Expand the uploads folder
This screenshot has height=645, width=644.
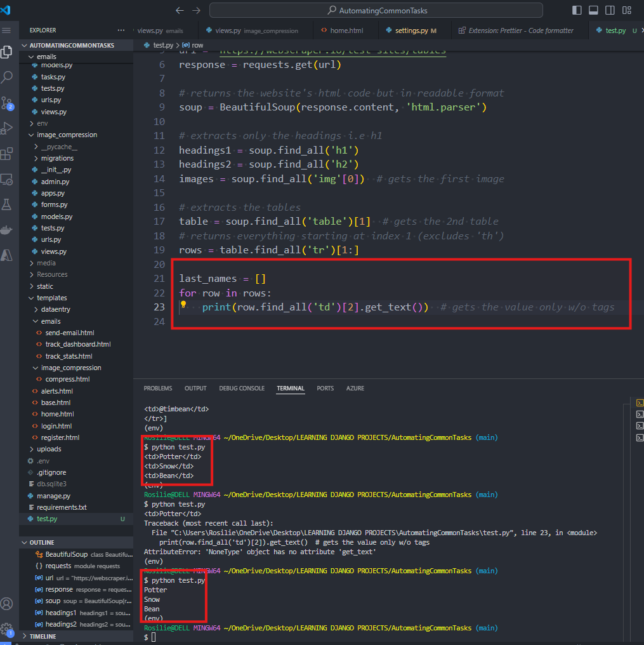[x=77, y=449]
